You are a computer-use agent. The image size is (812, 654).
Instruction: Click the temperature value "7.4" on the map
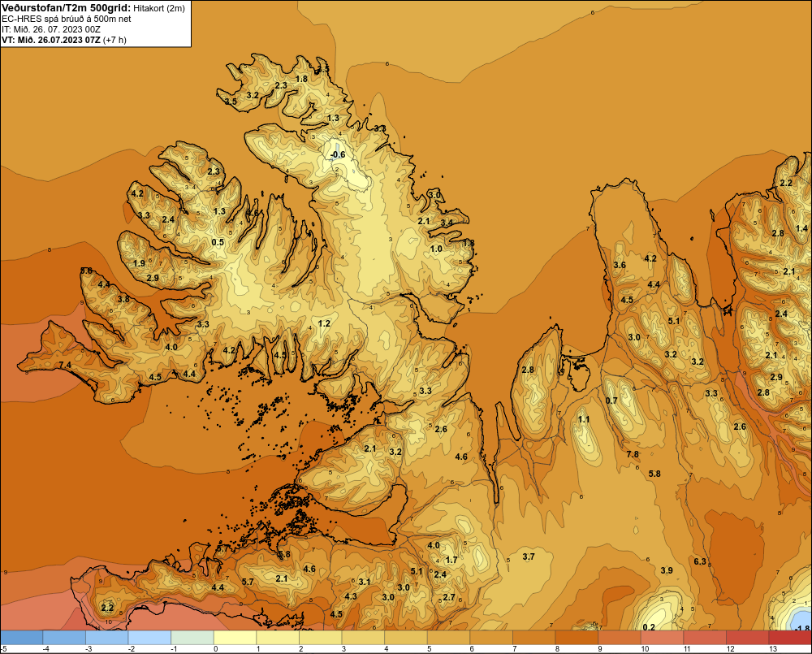(65, 365)
